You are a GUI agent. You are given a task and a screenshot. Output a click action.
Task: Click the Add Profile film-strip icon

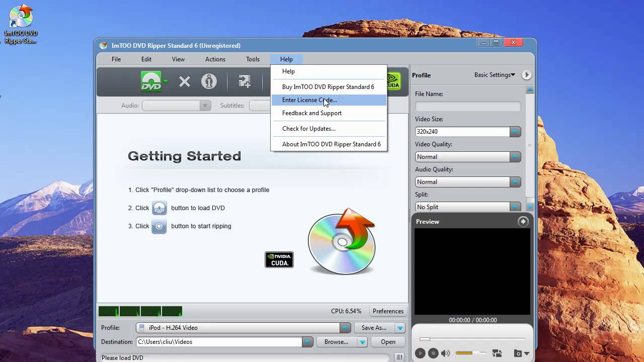pos(245,81)
